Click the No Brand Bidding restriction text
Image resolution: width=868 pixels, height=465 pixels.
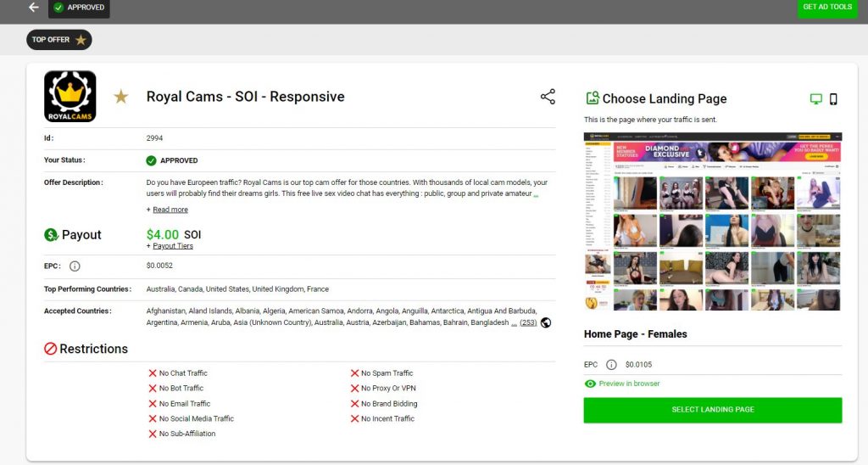389,404
